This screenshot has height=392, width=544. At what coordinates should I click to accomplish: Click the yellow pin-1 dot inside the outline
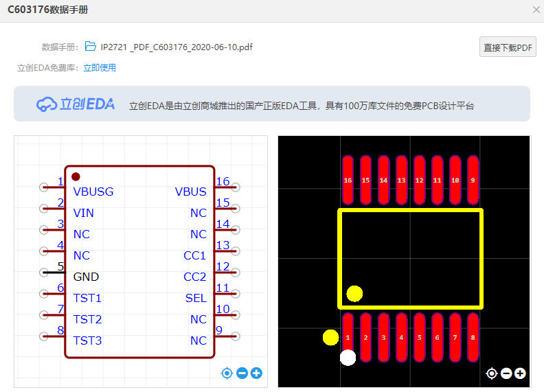[354, 293]
